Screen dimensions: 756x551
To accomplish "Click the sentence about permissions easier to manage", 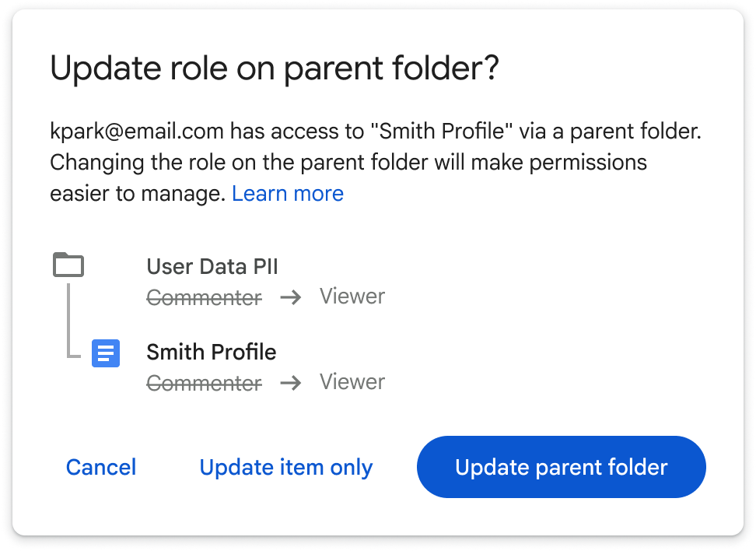I will click(x=348, y=163).
